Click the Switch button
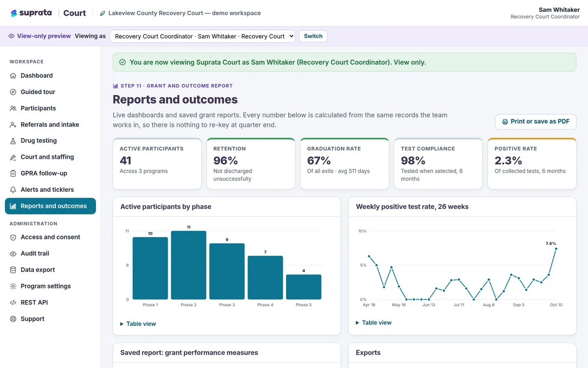Screen dimensions: 588x368 click(313, 36)
